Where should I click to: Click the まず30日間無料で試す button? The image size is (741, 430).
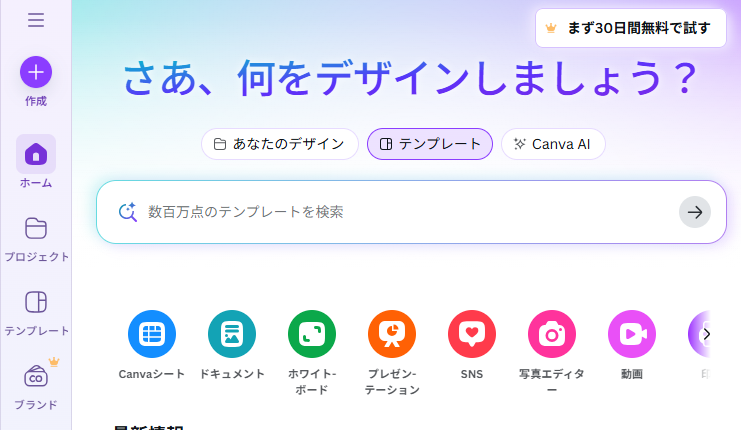coord(631,28)
